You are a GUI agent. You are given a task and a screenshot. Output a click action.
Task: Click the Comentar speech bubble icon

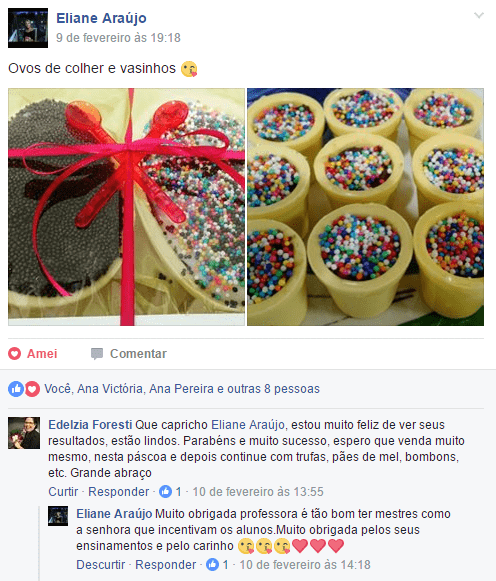[x=97, y=354]
